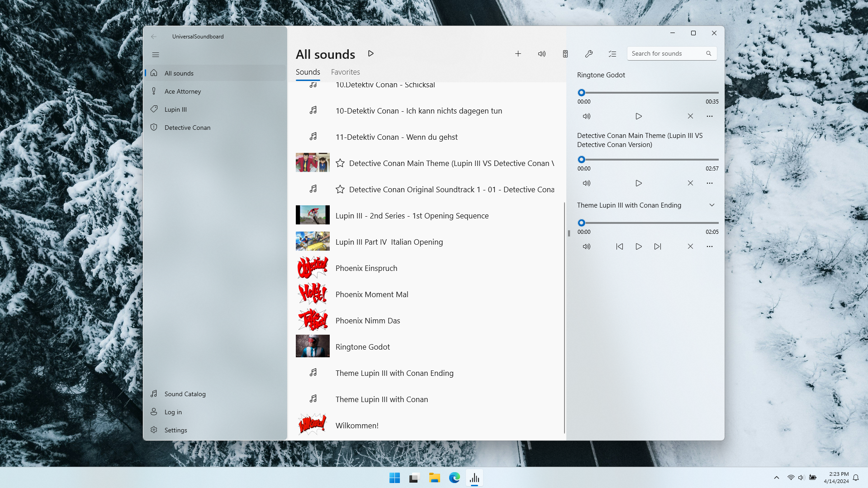Open Windows Start menu

(394, 478)
